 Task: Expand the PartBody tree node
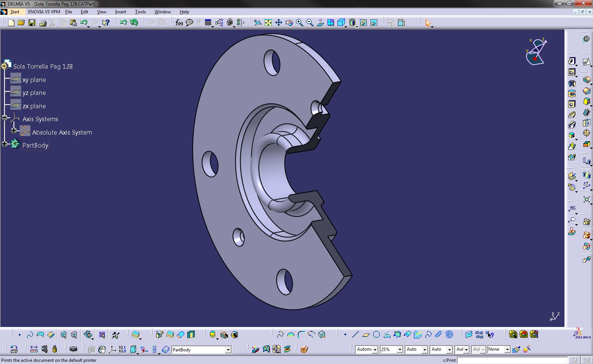click(4, 144)
